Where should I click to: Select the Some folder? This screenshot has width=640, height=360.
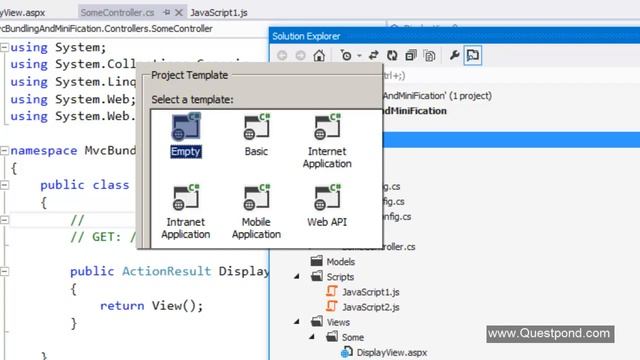353,337
